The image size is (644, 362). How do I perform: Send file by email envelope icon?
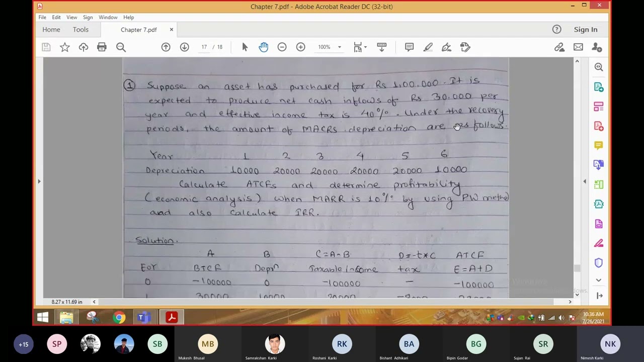[x=578, y=47]
